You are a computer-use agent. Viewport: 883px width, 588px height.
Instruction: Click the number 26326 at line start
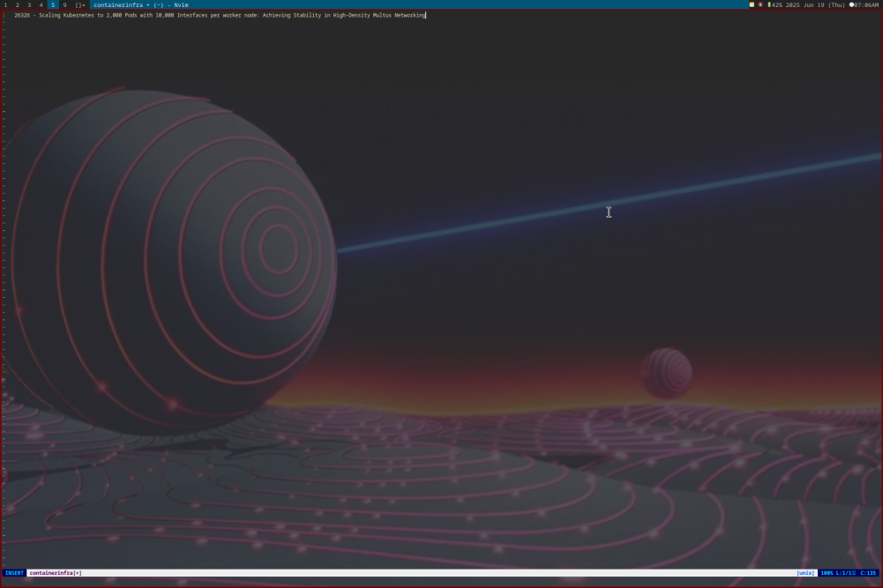coord(22,15)
